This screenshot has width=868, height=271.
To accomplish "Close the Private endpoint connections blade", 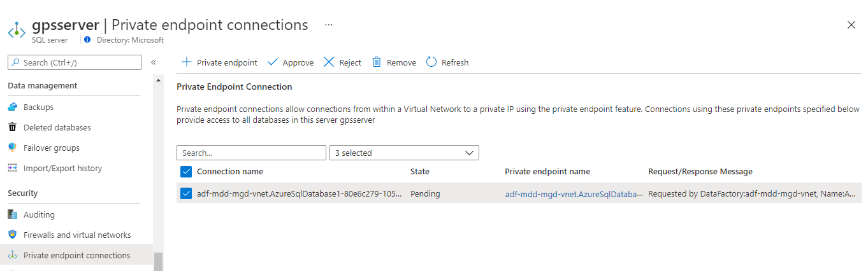I will [851, 25].
